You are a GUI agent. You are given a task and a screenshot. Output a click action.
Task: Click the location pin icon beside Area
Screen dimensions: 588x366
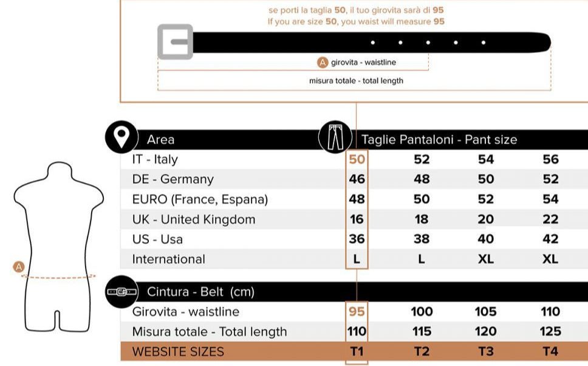pos(121,137)
